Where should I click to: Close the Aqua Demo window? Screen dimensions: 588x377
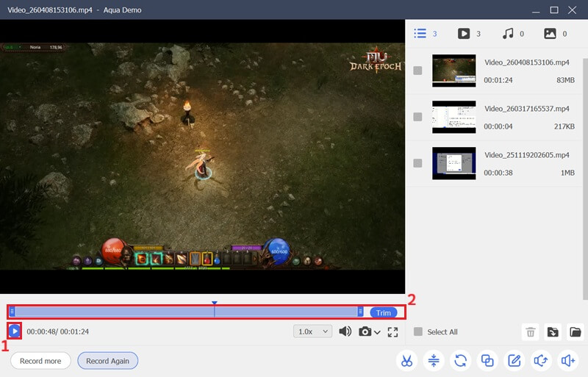572,10
